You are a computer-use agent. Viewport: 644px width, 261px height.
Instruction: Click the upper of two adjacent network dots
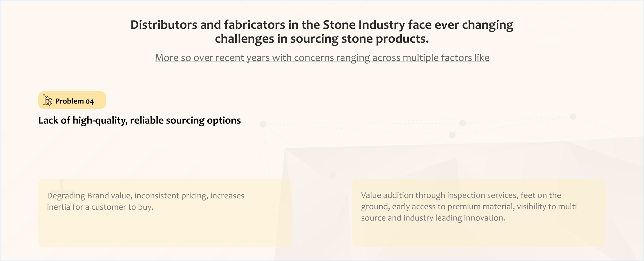pos(463,123)
